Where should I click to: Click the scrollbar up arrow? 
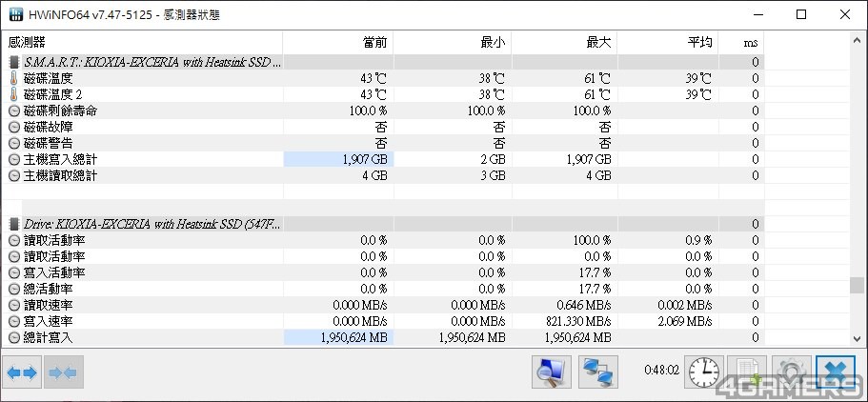857,39
